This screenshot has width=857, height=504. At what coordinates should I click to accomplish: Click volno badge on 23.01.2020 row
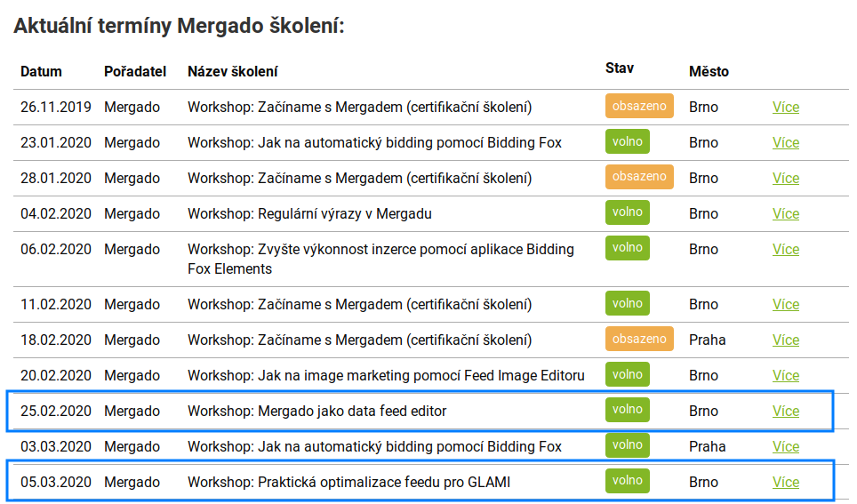[x=627, y=141]
